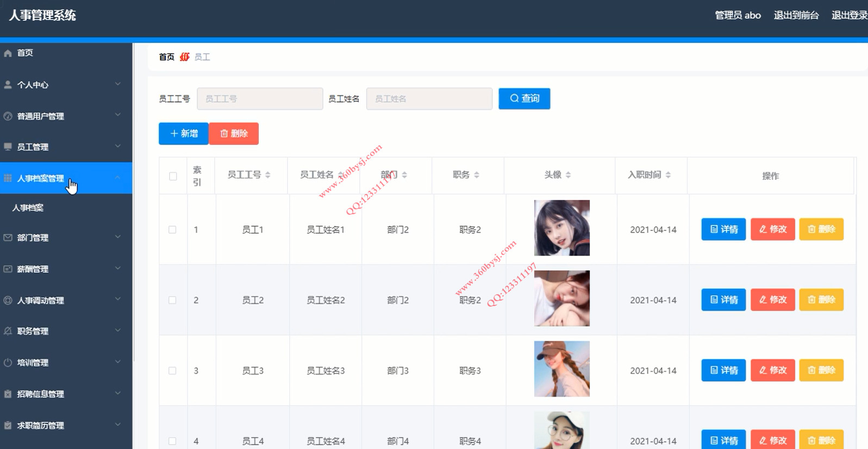
Task: Expand the 职务管理 chevron
Action: click(x=118, y=330)
